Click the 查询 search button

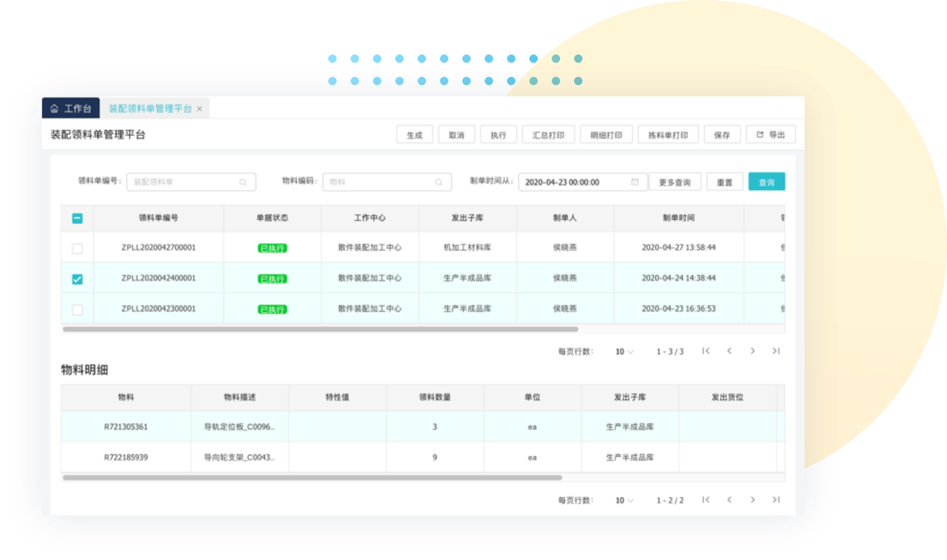click(766, 182)
